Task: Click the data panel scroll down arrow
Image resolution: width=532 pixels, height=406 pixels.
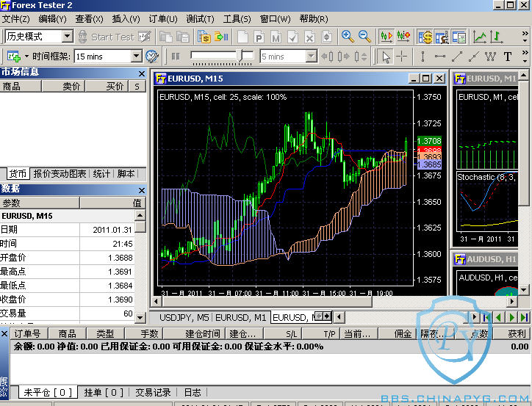Action: (x=140, y=318)
